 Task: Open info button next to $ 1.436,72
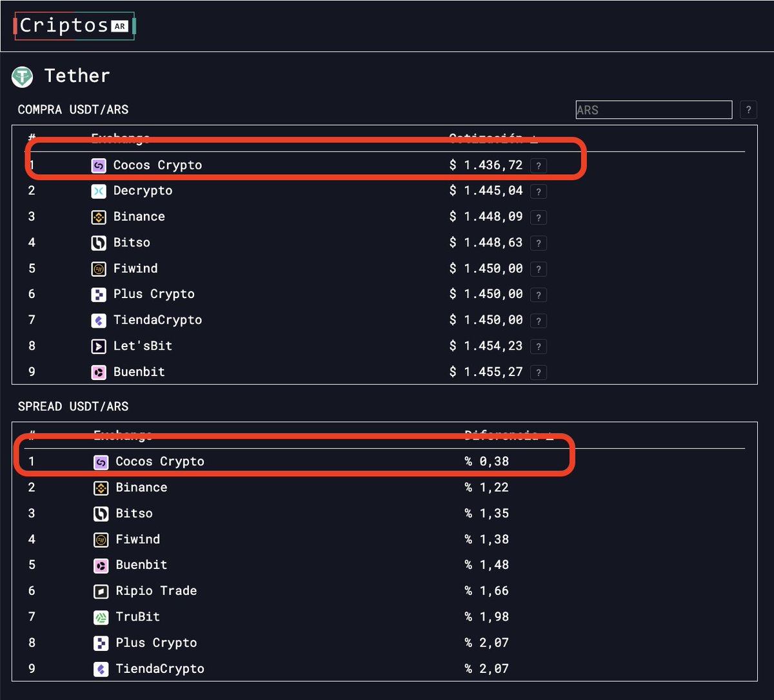tap(539, 166)
